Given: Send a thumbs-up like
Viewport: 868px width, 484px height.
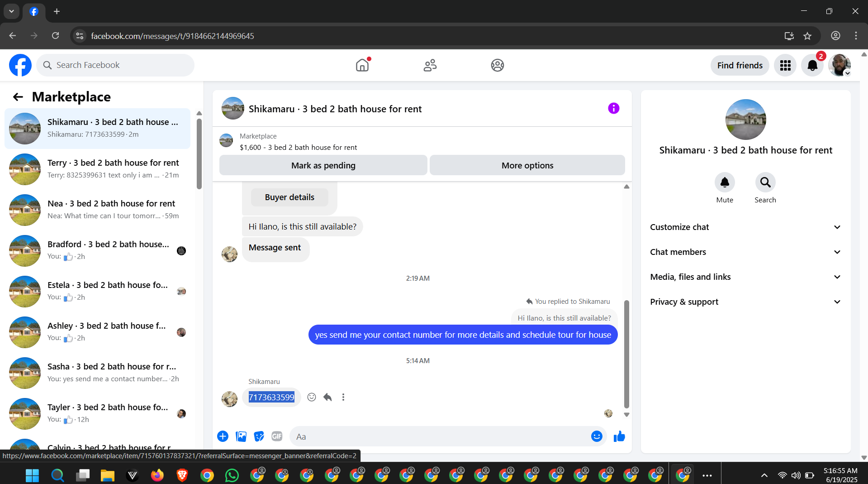Looking at the screenshot, I should point(619,436).
